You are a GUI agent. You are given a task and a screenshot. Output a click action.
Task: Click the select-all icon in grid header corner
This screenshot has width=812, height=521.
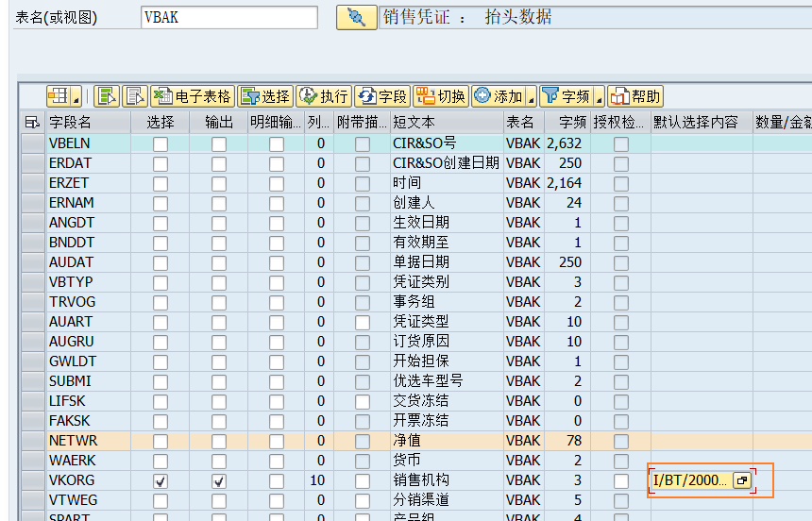click(x=33, y=122)
